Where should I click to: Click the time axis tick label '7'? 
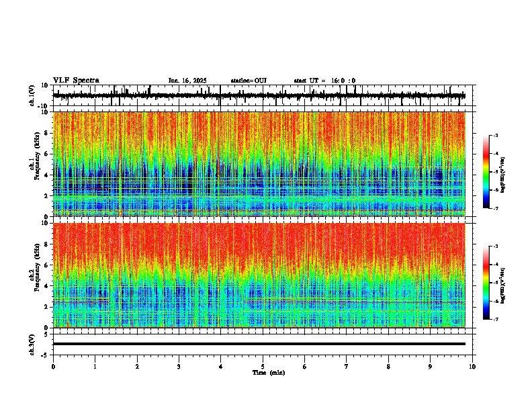click(x=347, y=367)
